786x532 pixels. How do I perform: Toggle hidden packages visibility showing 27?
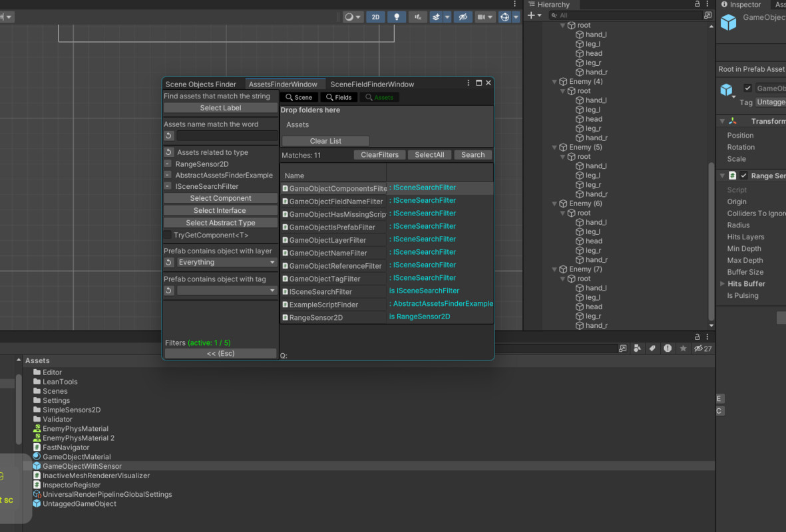click(x=702, y=348)
